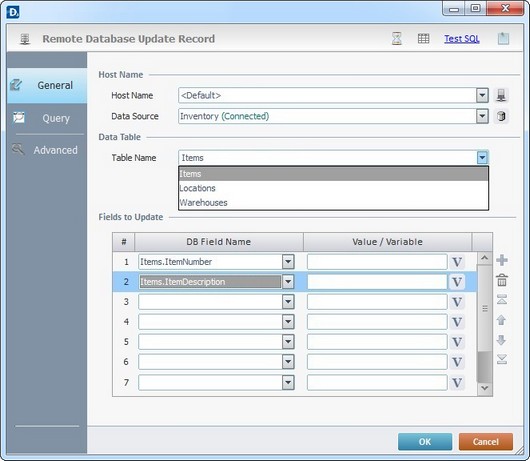This screenshot has width=530, height=461.
Task: Click the OK button
Action: pos(425,442)
